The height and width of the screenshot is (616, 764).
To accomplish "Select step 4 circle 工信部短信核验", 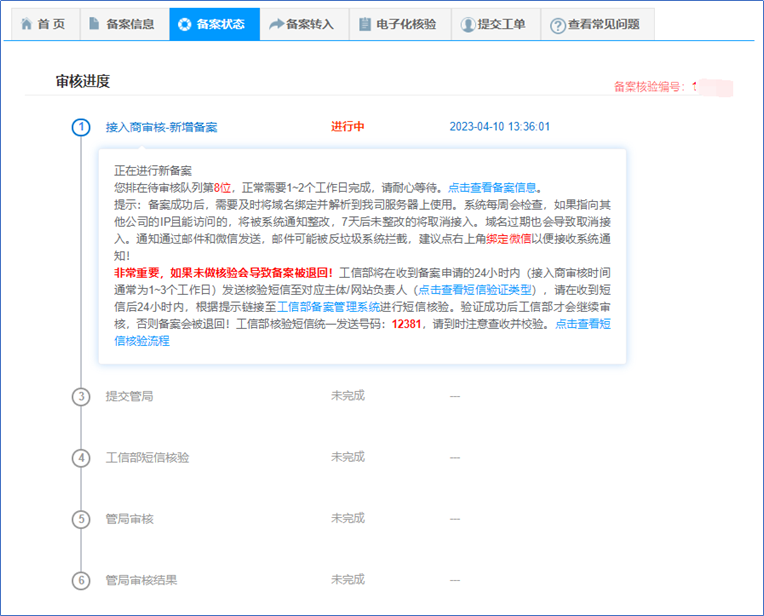I will pos(80,457).
